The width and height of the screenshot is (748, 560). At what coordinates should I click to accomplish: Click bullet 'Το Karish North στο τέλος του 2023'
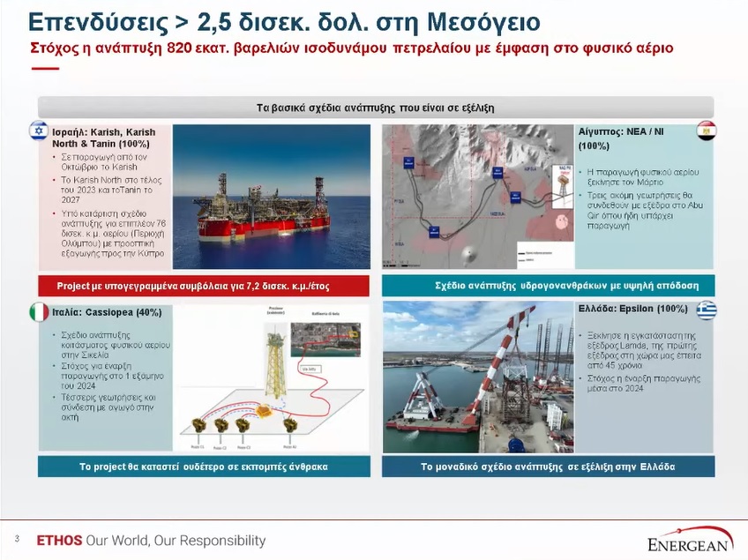click(111, 190)
